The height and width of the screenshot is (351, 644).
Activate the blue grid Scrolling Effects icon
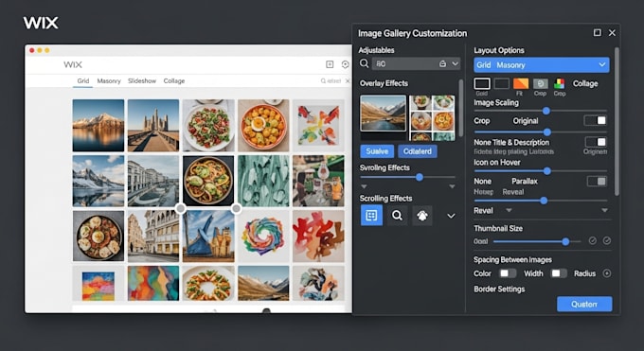point(371,216)
